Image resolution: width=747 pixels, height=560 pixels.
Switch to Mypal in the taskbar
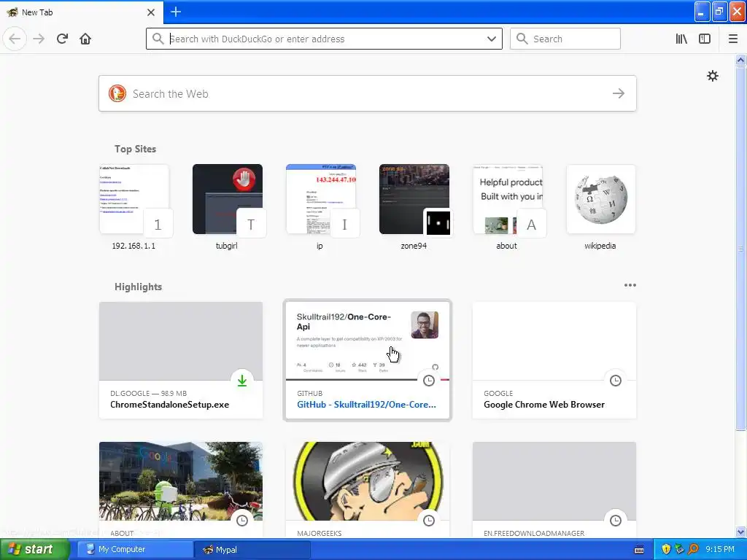[x=252, y=550]
